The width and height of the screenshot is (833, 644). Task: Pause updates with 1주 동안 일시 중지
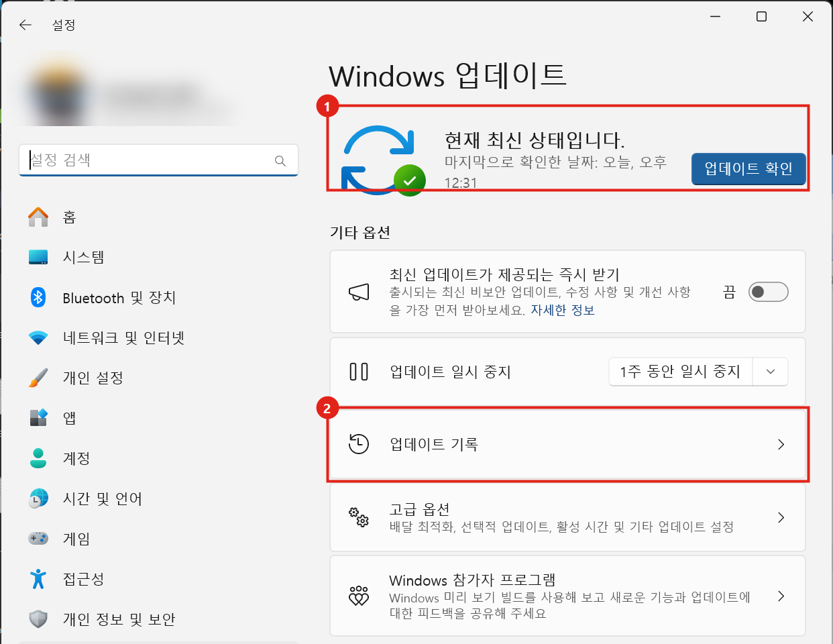(x=681, y=372)
